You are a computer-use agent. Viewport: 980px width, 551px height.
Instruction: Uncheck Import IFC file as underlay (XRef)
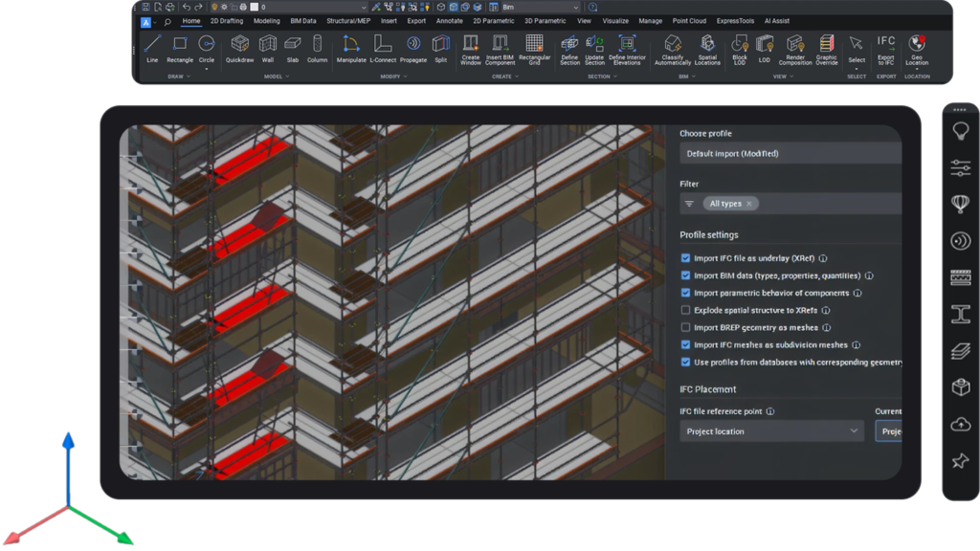tap(685, 258)
